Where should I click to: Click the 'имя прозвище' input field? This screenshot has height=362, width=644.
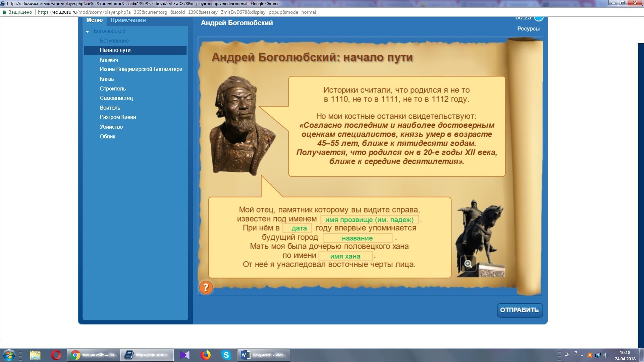(x=369, y=220)
